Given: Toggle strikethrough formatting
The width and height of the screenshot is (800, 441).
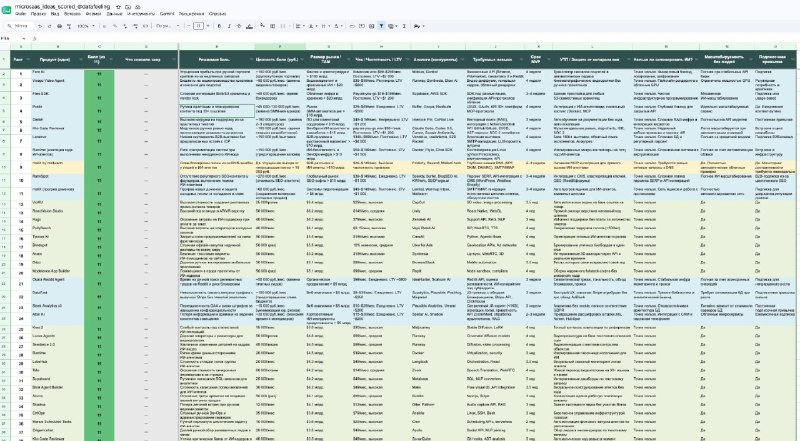Looking at the screenshot, I should pos(239,26).
